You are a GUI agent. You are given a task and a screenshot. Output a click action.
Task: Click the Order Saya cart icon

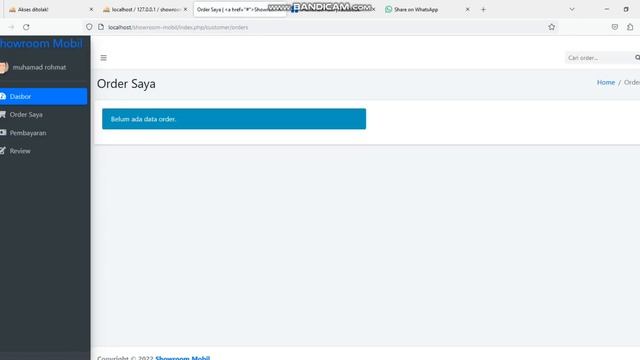[x=3, y=115]
